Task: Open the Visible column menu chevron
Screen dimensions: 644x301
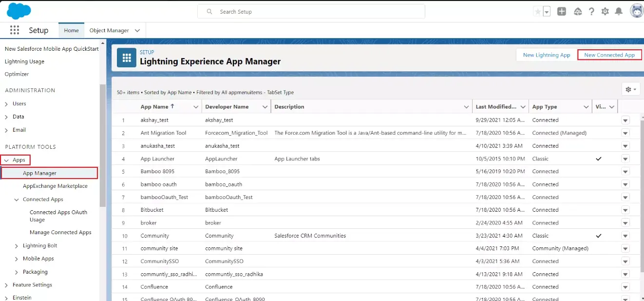Action: (x=612, y=107)
